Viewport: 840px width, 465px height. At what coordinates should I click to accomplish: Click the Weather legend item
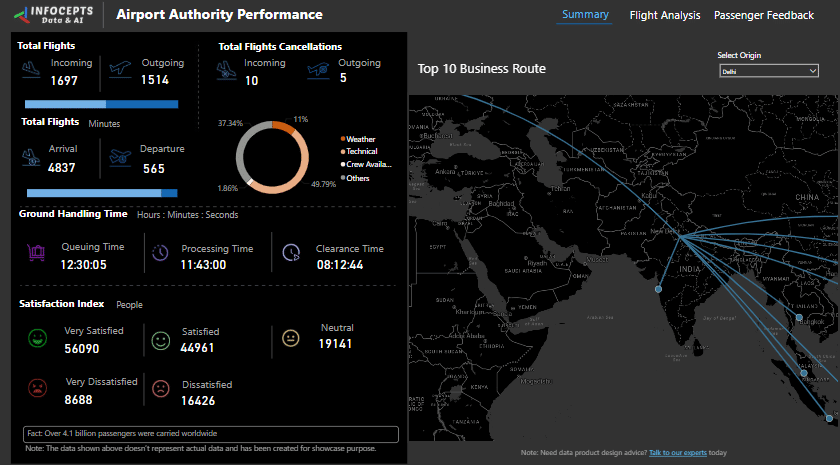360,139
